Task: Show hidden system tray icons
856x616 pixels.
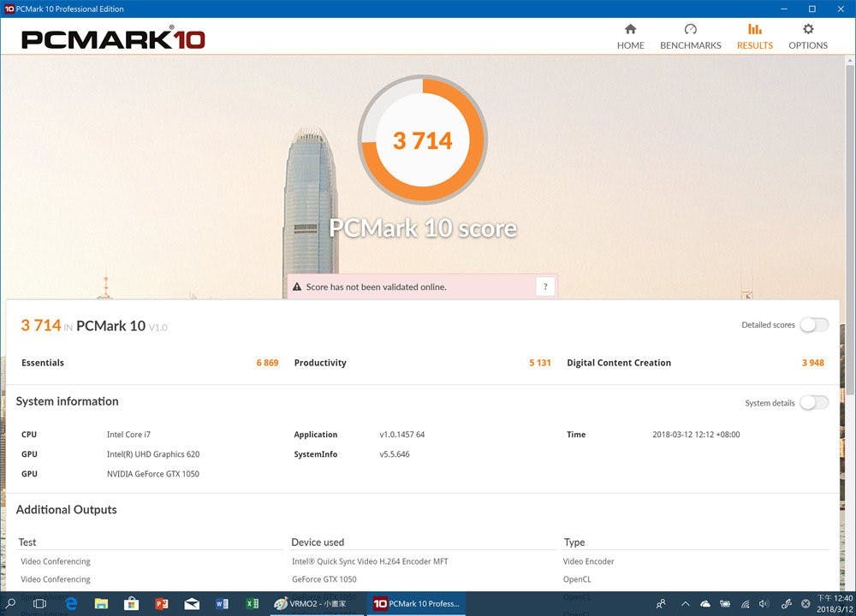Action: (x=685, y=603)
